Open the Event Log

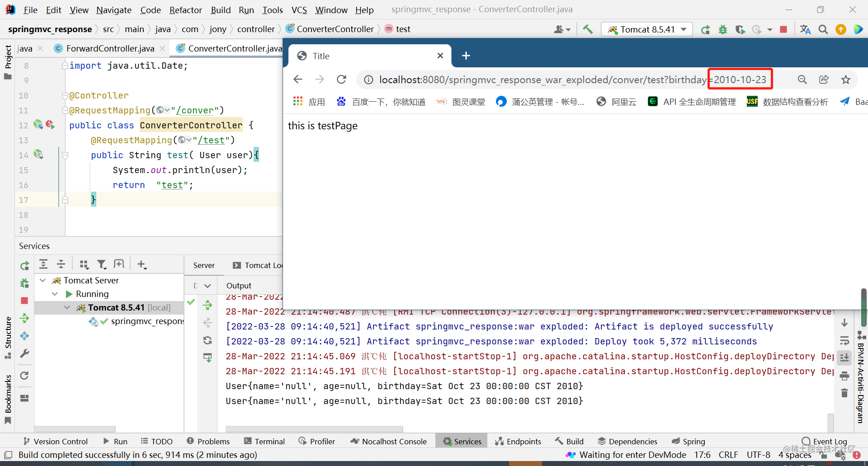pyautogui.click(x=824, y=441)
